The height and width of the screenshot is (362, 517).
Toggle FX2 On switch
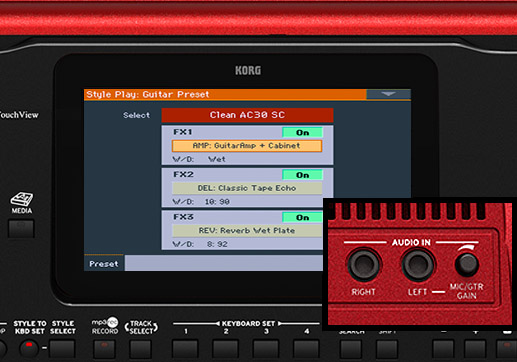[x=302, y=175]
